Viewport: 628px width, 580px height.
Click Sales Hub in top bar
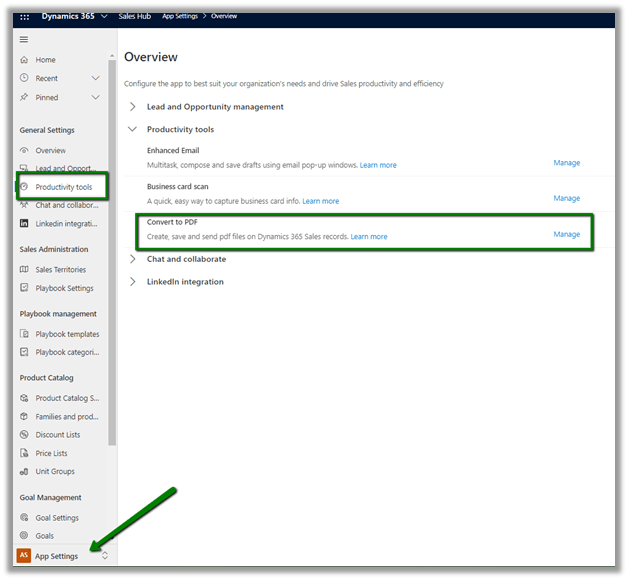point(135,16)
